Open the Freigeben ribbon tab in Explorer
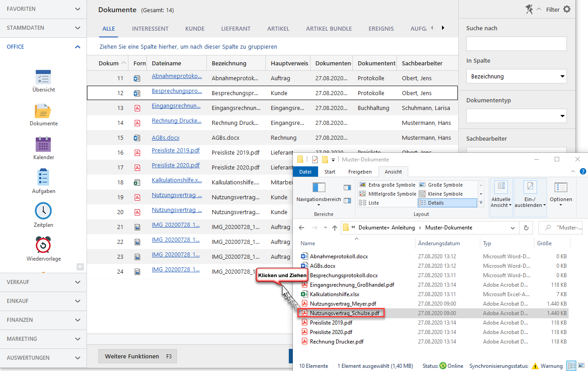The image size is (588, 371). tap(360, 172)
